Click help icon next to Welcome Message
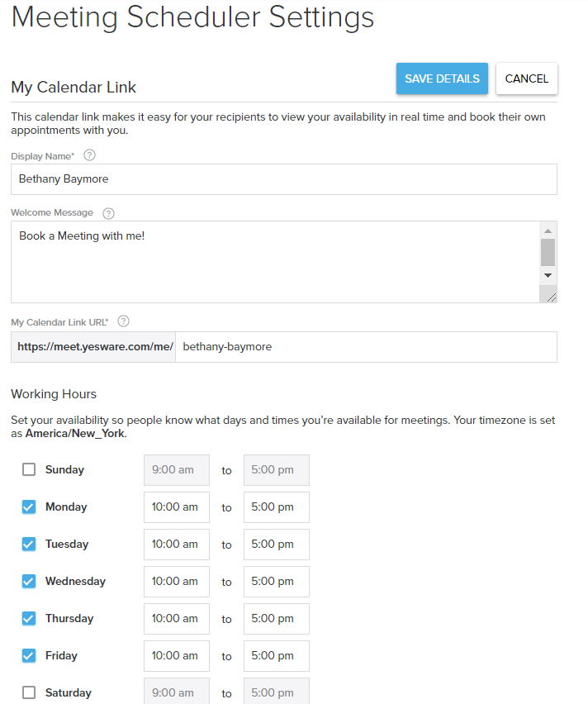 pyautogui.click(x=108, y=213)
